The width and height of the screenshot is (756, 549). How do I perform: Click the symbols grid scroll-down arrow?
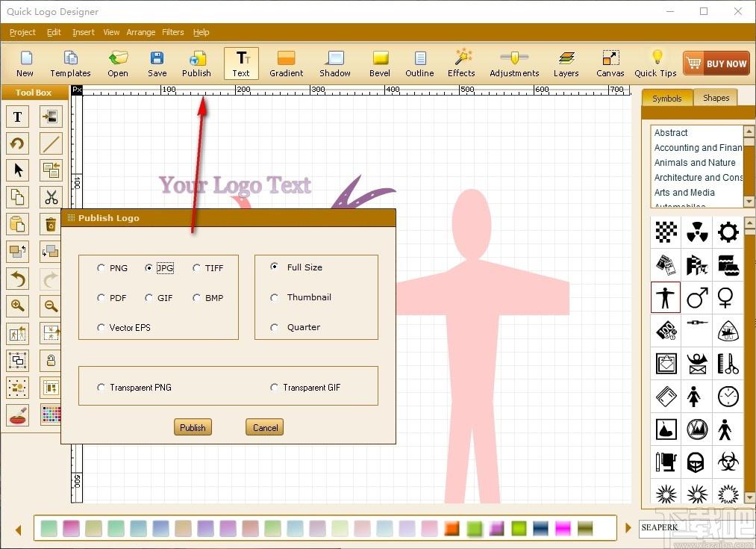tap(749, 497)
